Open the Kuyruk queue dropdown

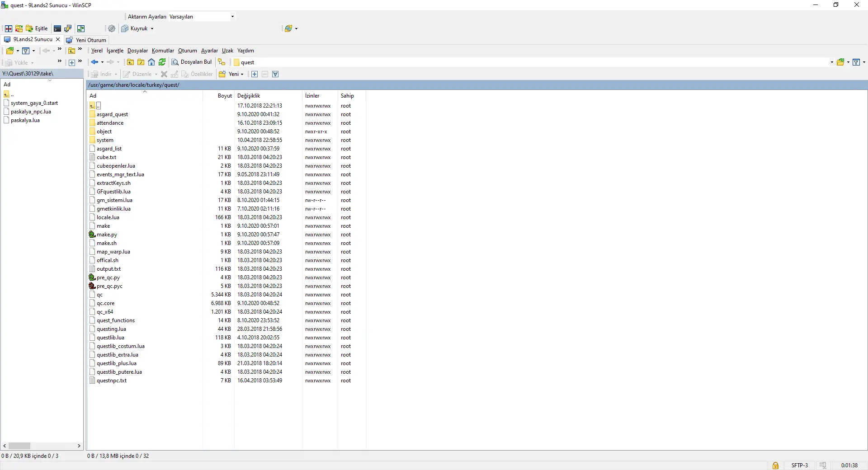[x=138, y=28]
